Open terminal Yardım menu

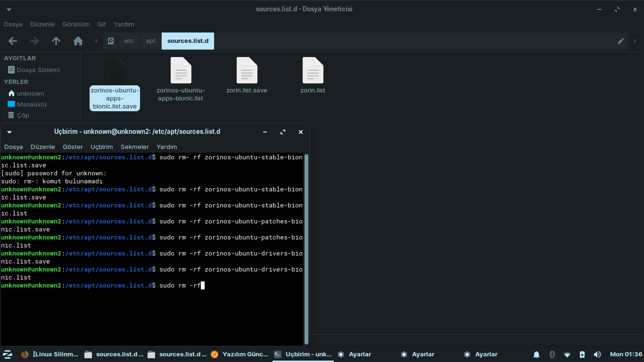pyautogui.click(x=167, y=147)
